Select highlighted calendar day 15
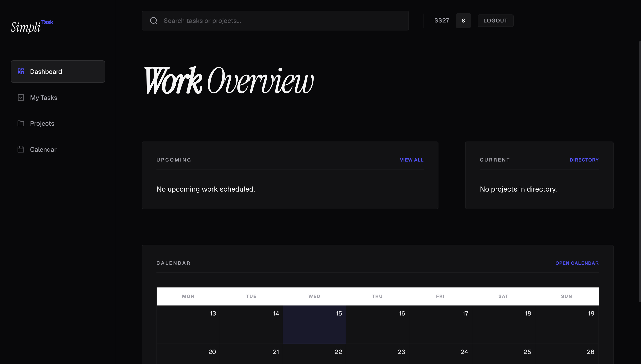Image resolution: width=641 pixels, height=364 pixels. point(314,325)
